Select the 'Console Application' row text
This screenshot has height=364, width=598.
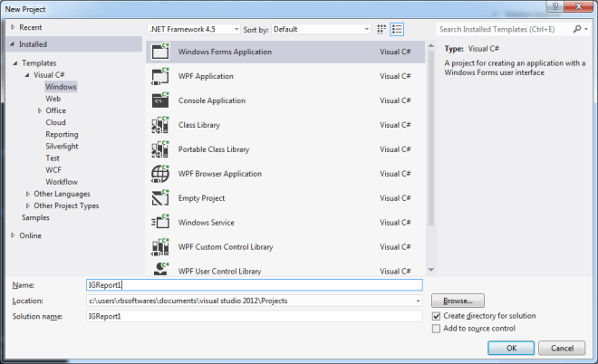[212, 101]
